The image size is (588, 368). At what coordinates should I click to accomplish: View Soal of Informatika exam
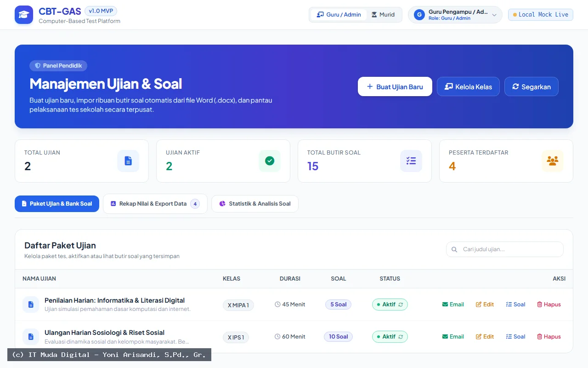pyautogui.click(x=515, y=305)
